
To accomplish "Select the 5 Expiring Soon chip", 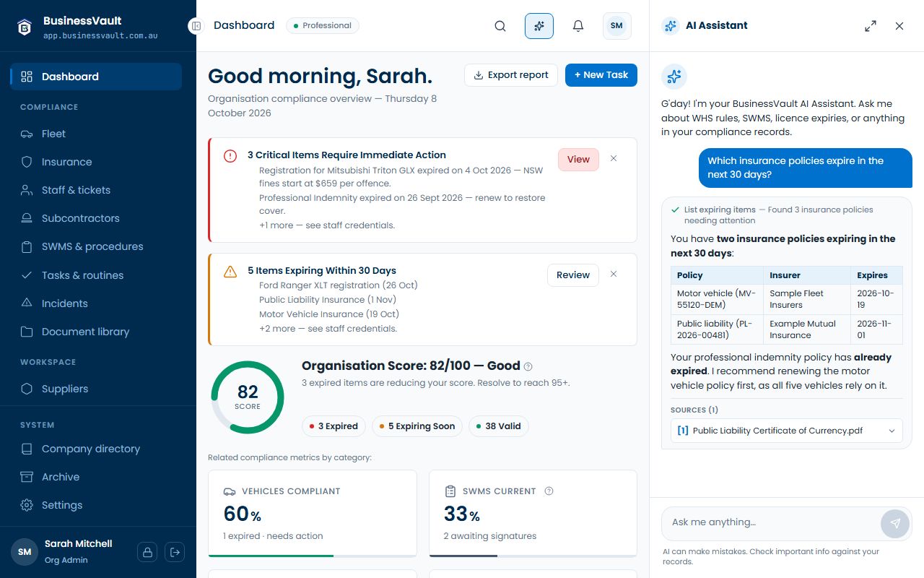I will pyautogui.click(x=418, y=426).
